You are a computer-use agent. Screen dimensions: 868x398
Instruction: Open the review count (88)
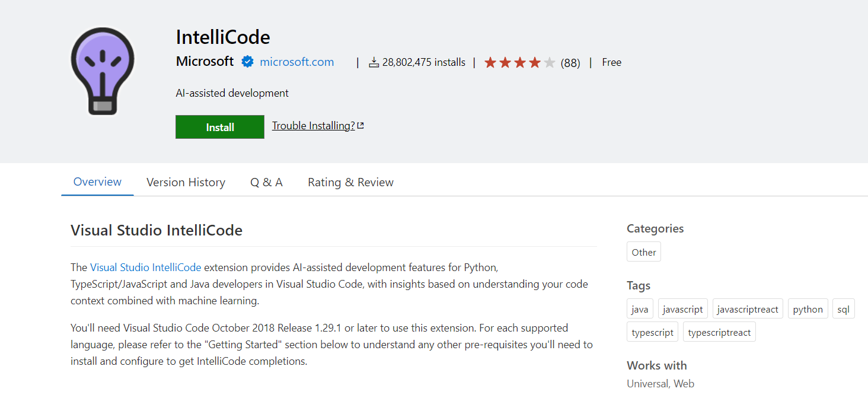(x=570, y=63)
